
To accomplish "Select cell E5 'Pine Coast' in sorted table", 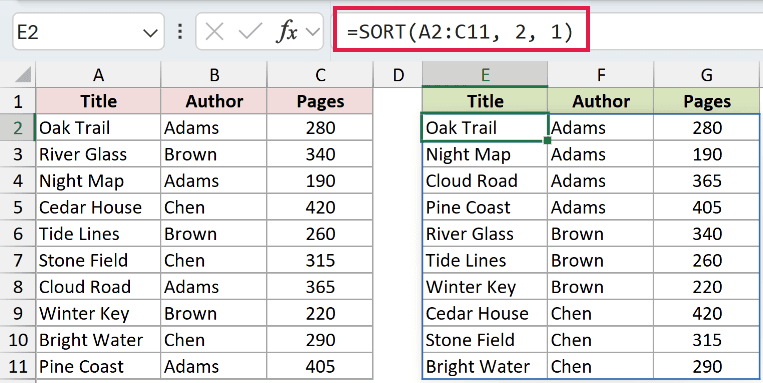I will point(485,207).
